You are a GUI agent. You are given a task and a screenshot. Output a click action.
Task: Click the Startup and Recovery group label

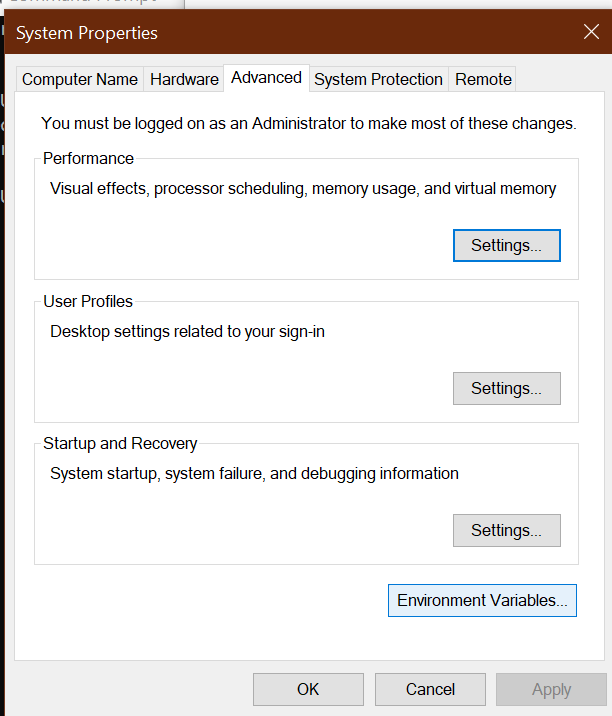pyautogui.click(x=120, y=443)
